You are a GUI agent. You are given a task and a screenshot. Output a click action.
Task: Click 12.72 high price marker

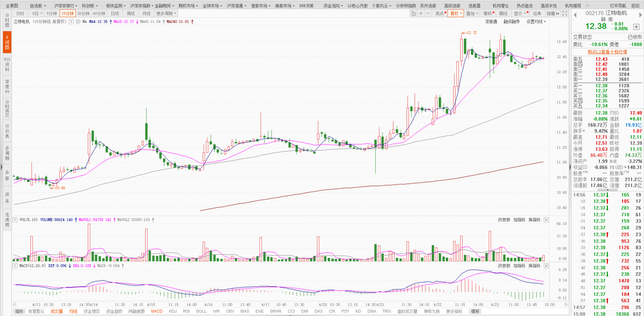[x=469, y=32]
